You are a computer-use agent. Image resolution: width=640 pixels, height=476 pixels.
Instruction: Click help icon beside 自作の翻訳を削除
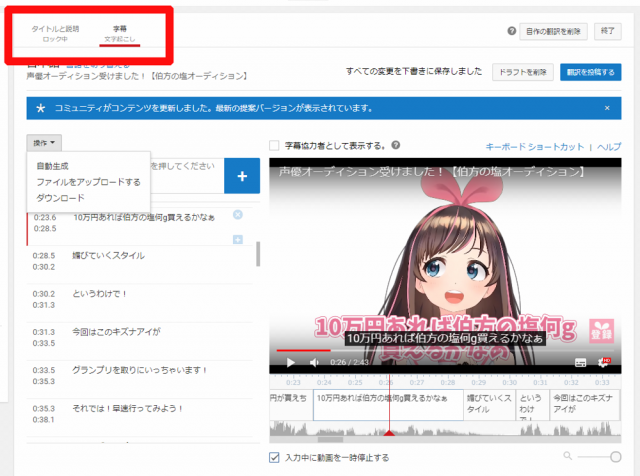pyautogui.click(x=511, y=31)
